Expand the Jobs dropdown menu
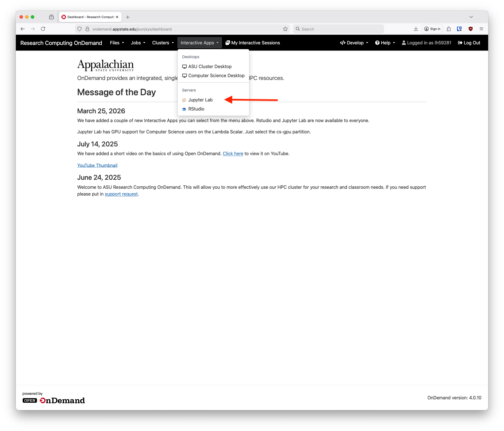Viewport: 504px width, 431px height. click(138, 43)
